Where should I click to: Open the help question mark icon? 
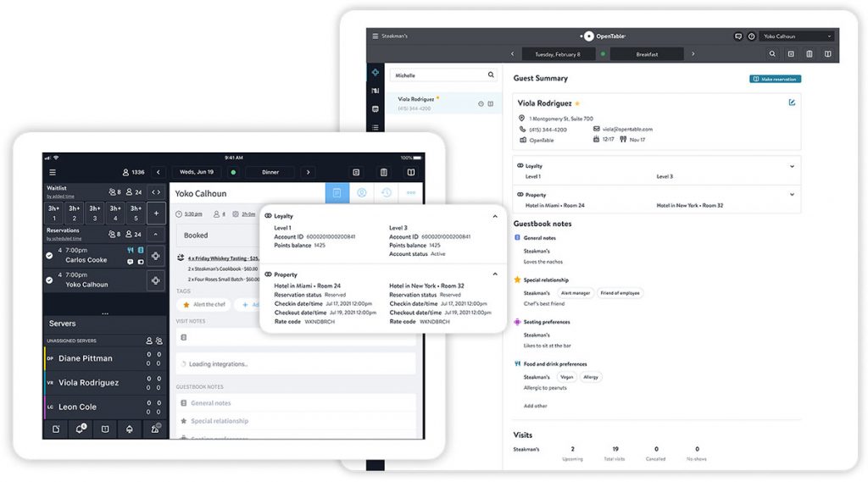tap(751, 36)
